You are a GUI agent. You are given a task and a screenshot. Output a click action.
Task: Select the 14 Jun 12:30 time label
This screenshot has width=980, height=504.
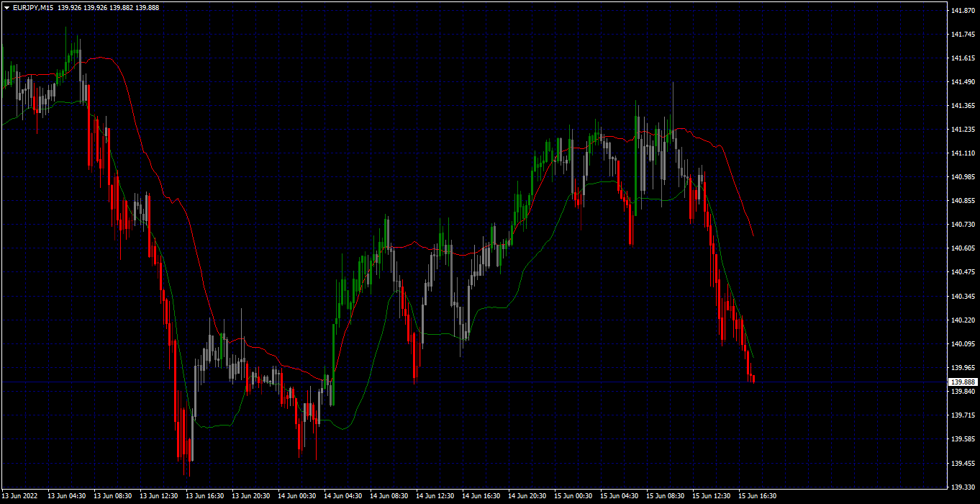[x=435, y=496]
